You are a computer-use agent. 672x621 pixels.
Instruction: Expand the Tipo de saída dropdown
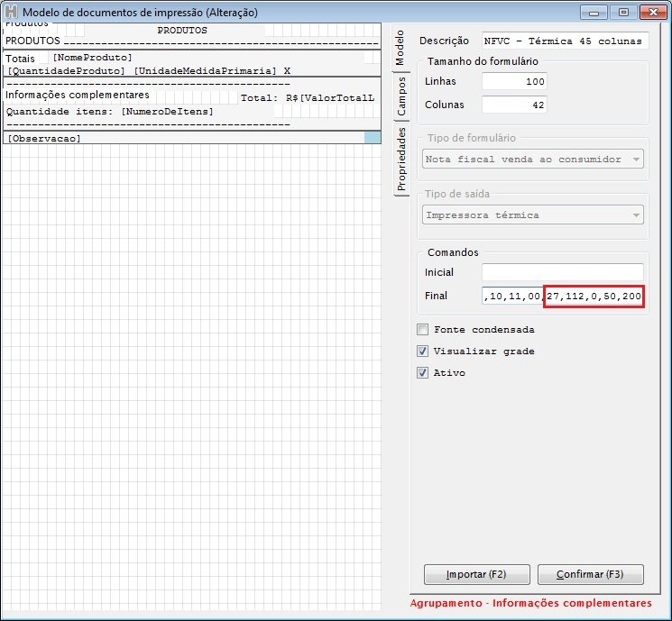pyautogui.click(x=533, y=216)
